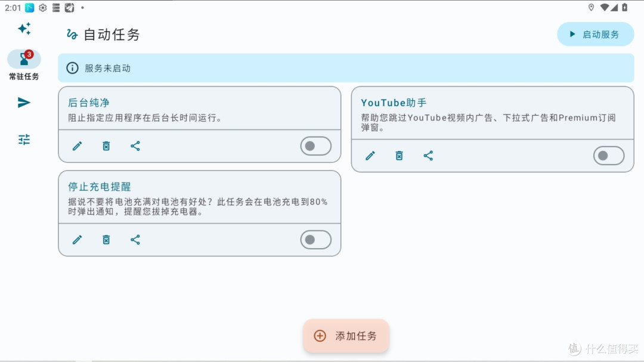Image resolution: width=644 pixels, height=362 pixels.
Task: Turn on the 停止充电提醒 toggle
Action: tap(315, 239)
